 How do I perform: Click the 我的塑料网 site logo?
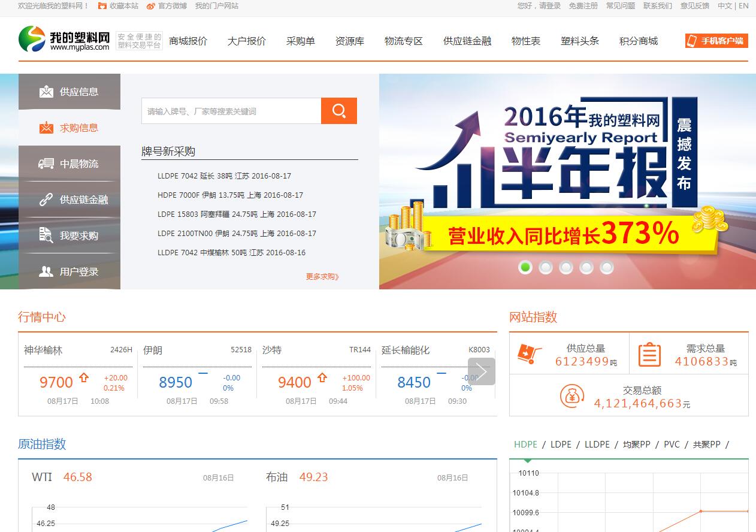coord(64,39)
